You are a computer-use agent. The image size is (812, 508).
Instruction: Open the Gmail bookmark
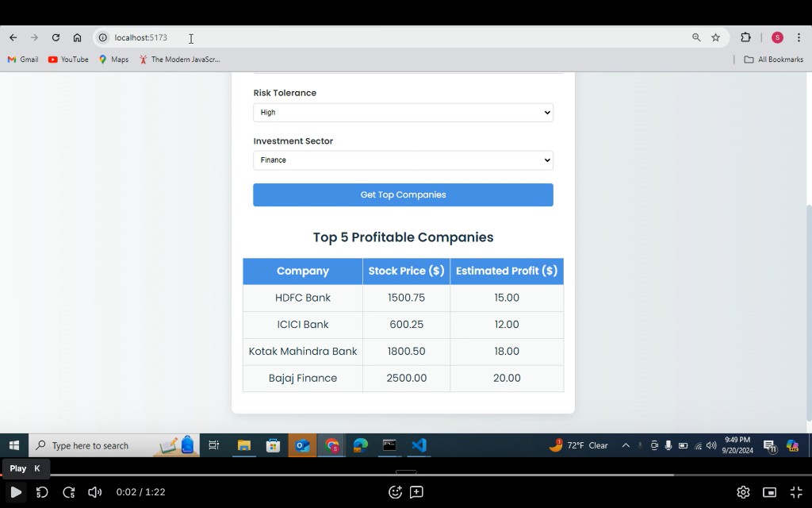tap(23, 60)
